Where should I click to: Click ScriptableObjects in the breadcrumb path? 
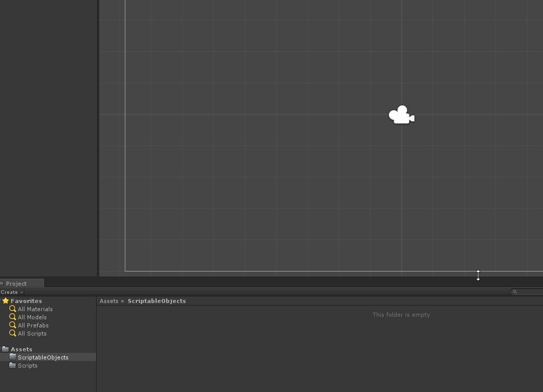pos(157,301)
